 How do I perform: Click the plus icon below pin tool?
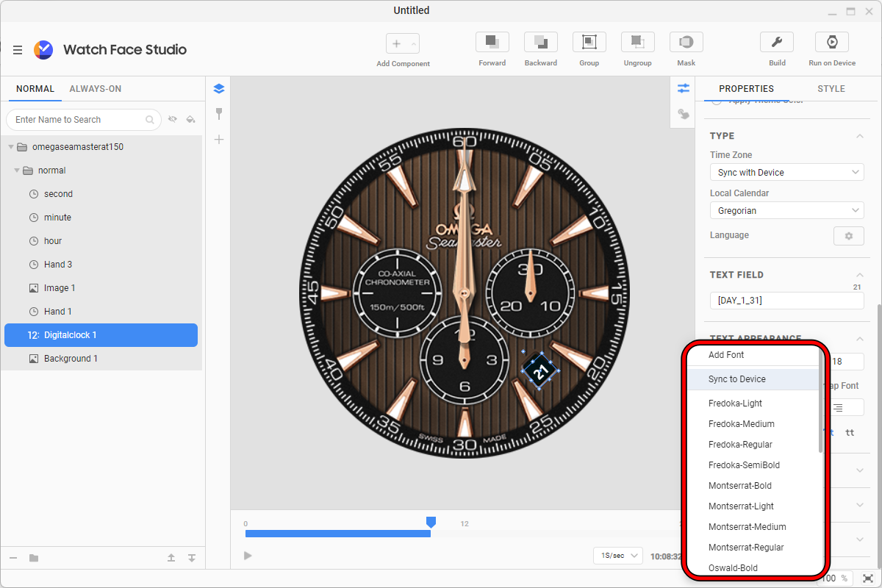218,140
